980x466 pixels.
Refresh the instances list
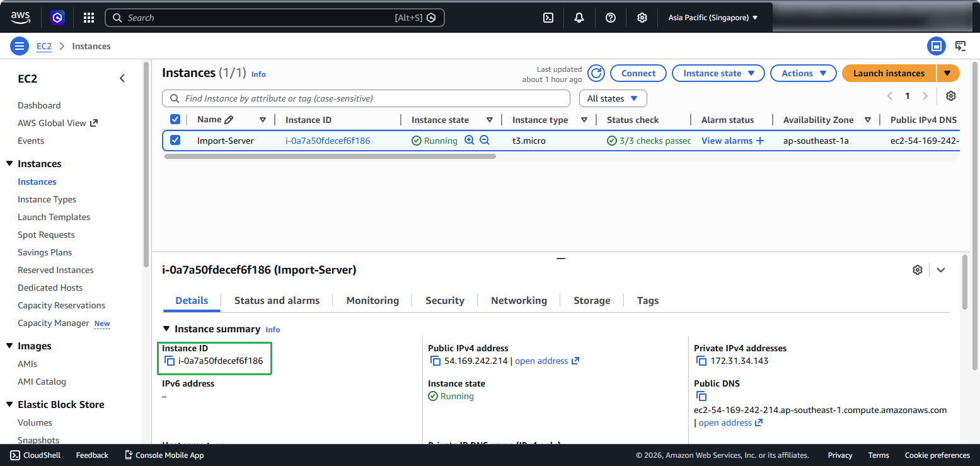pyautogui.click(x=596, y=73)
